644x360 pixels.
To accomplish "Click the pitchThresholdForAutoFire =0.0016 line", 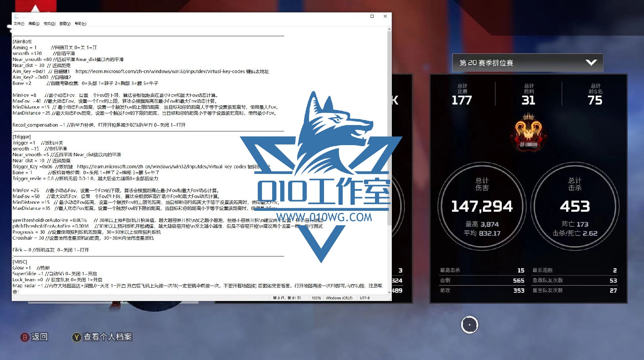I will tap(168, 226).
